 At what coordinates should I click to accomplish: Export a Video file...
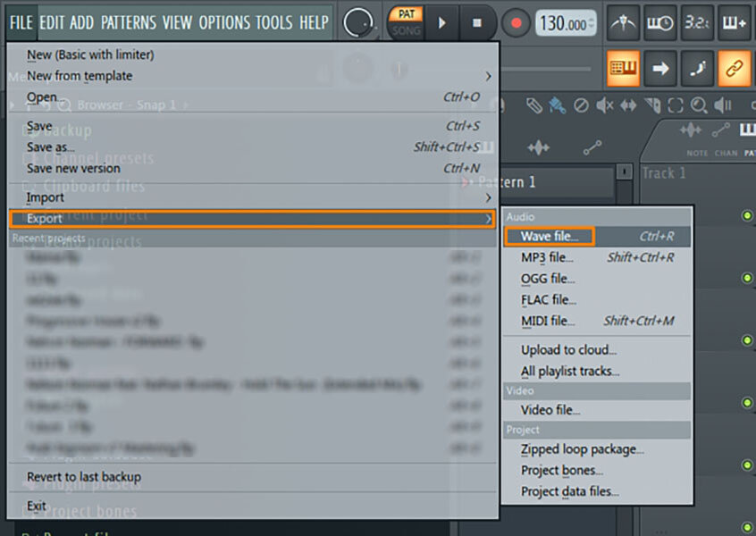coord(597,410)
